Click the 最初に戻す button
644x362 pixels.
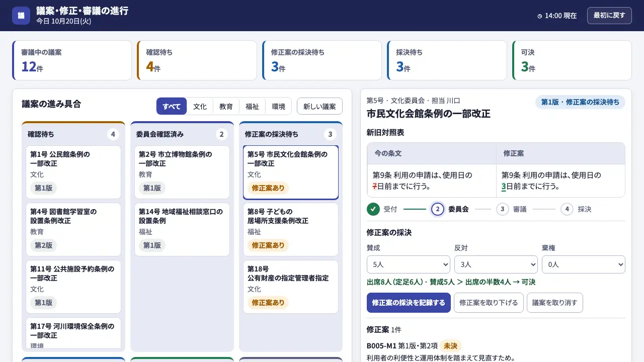point(609,16)
